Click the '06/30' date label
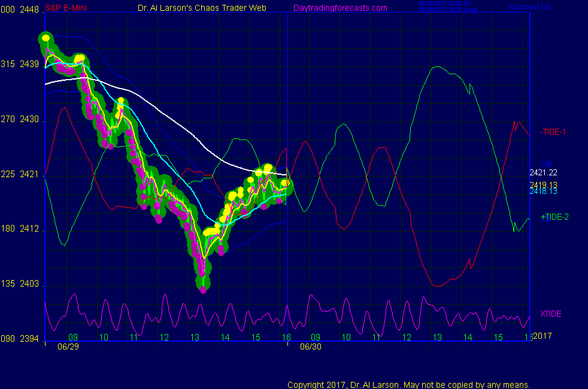This screenshot has width=588, height=389. (x=311, y=347)
